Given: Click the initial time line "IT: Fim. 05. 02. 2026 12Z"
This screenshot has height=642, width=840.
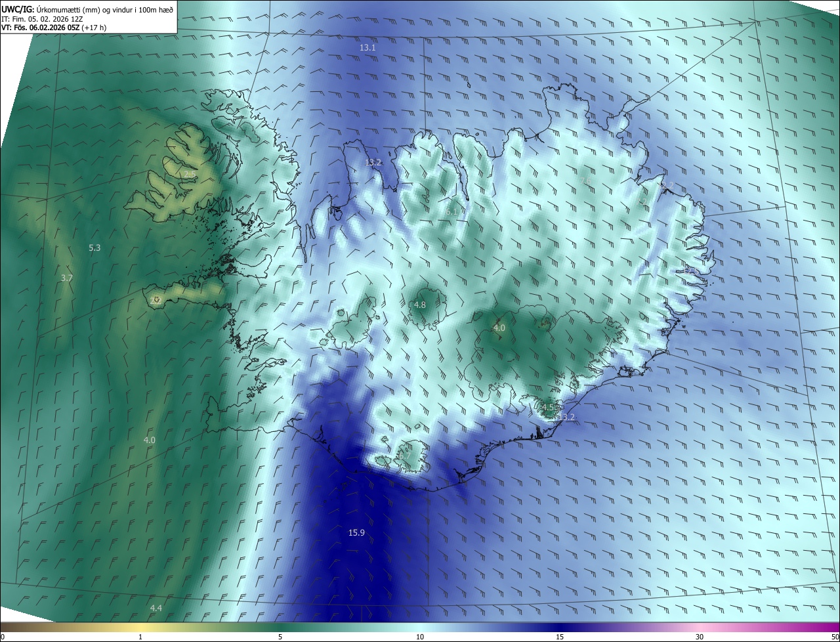Looking at the screenshot, I should coord(42,19).
